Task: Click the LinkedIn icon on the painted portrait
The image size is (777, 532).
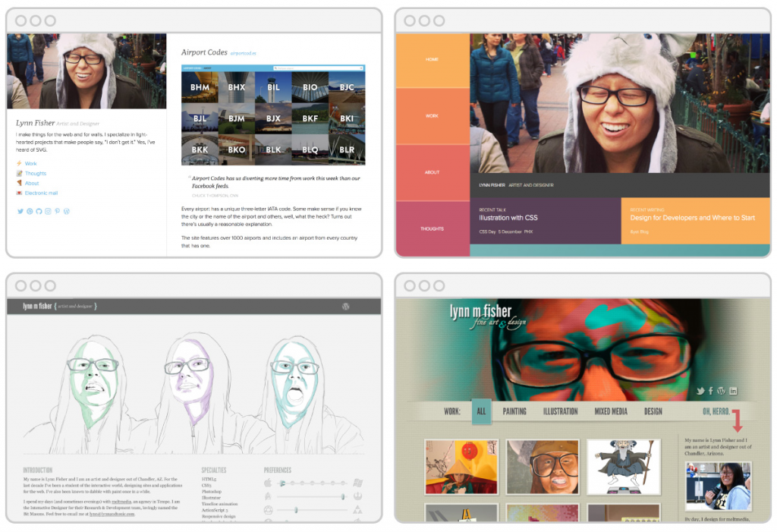Action: 732,391
